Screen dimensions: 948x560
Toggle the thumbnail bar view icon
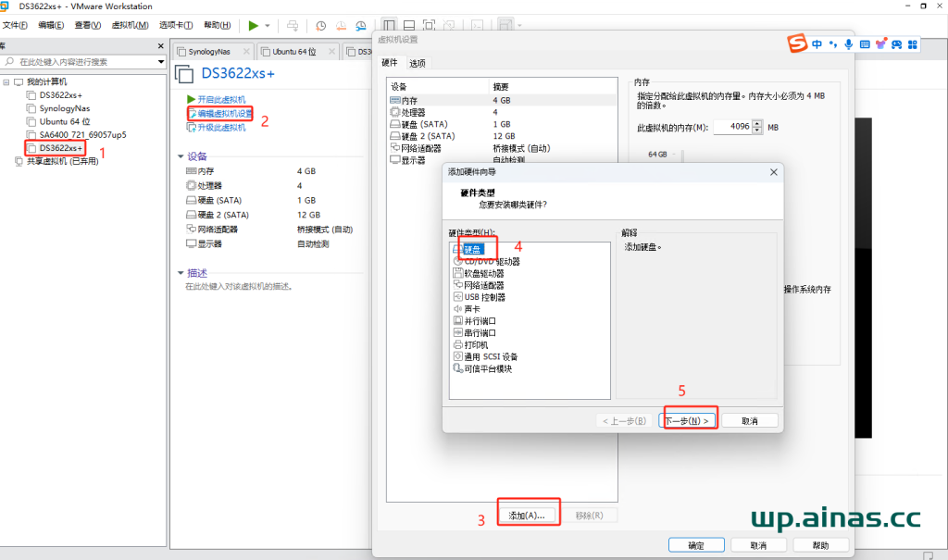[x=409, y=25]
